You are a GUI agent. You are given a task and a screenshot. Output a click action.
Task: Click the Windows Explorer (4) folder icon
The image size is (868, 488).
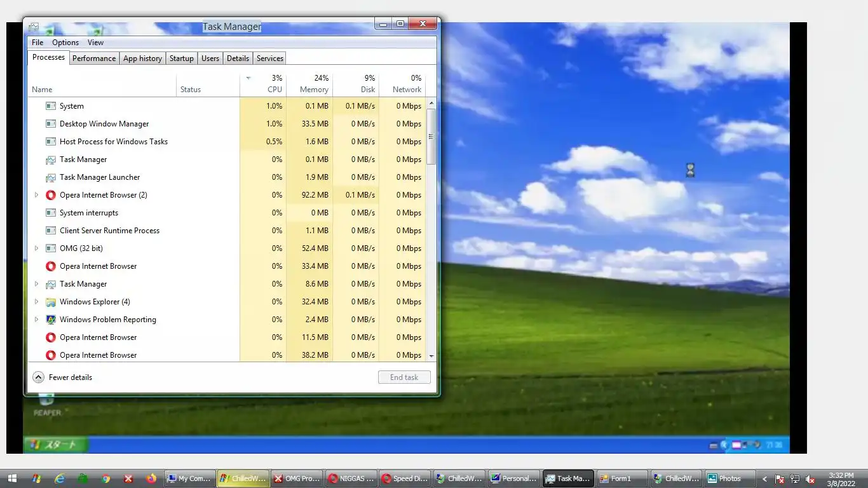(51, 302)
